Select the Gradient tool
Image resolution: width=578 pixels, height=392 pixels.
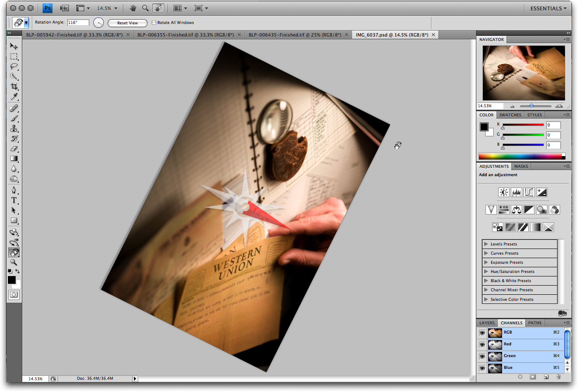click(x=14, y=159)
